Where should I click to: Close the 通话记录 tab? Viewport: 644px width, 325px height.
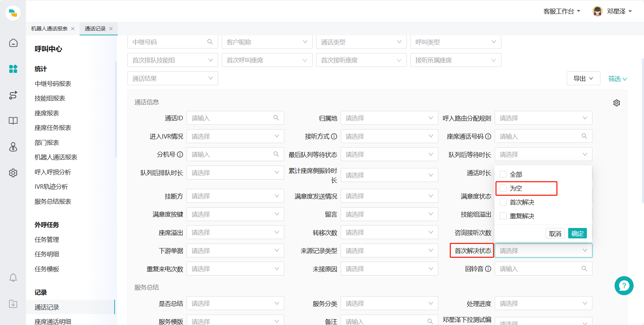(x=111, y=29)
